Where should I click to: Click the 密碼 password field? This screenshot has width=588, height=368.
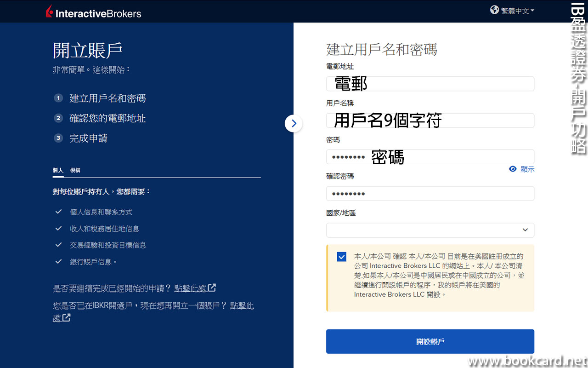[x=430, y=157]
